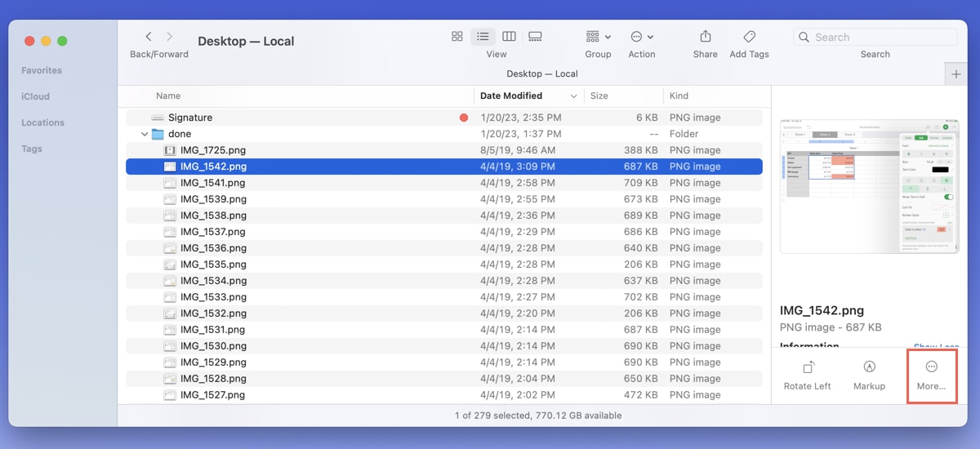Click the 4/4/19, 3:09 PM date cell

click(x=518, y=167)
